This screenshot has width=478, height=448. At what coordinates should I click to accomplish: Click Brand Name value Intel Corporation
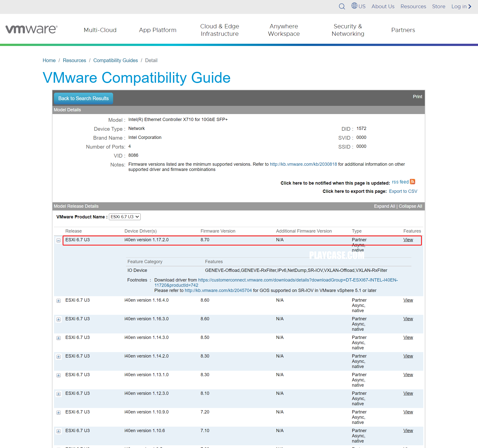[145, 137]
